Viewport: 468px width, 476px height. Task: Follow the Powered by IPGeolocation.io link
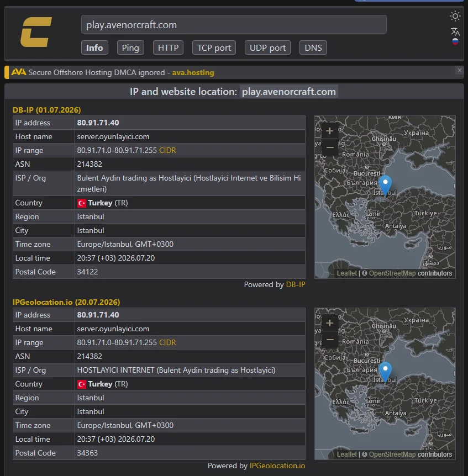pyautogui.click(x=277, y=466)
